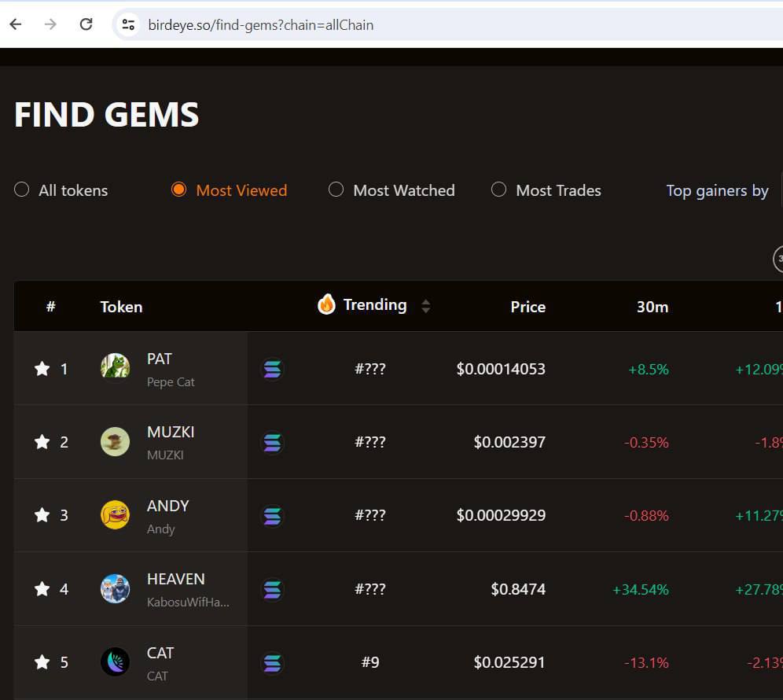Click the ANDY token logo

[x=116, y=514]
